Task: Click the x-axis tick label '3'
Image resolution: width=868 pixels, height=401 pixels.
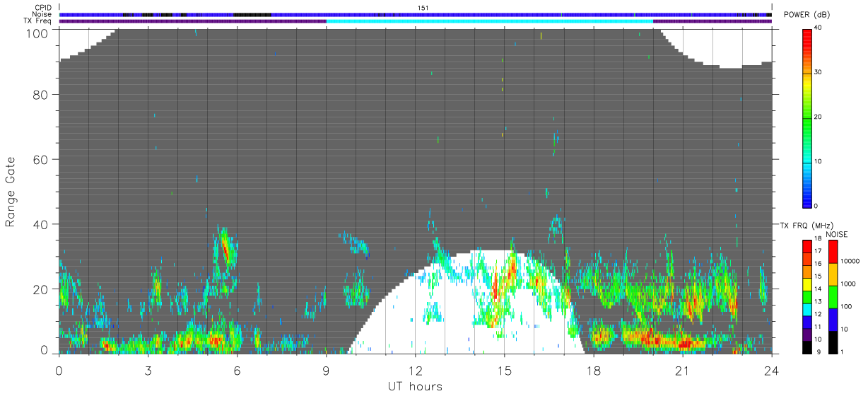Action: (x=148, y=370)
